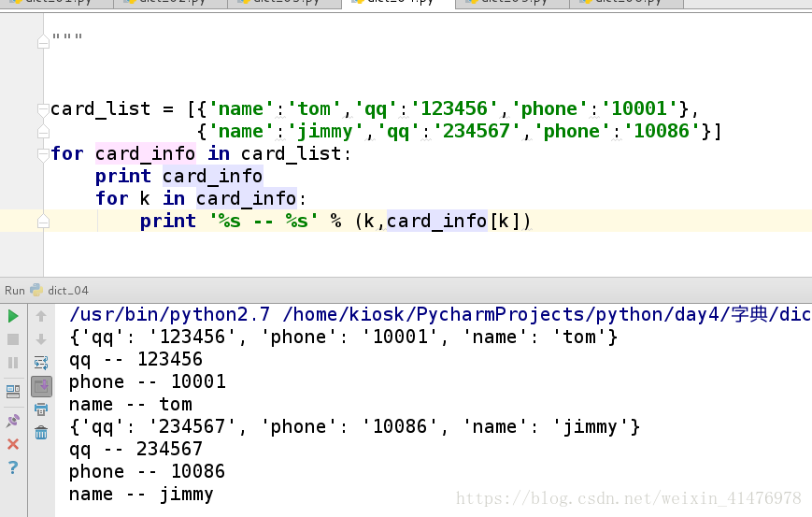This screenshot has height=517, width=812.
Task: Close the run tab with the red X
Action: pyautogui.click(x=13, y=444)
